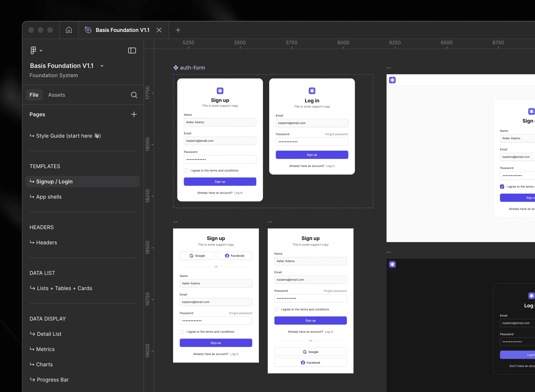The width and height of the screenshot is (535, 392).
Task: Collapse the left sidebar panel
Action: (x=132, y=50)
